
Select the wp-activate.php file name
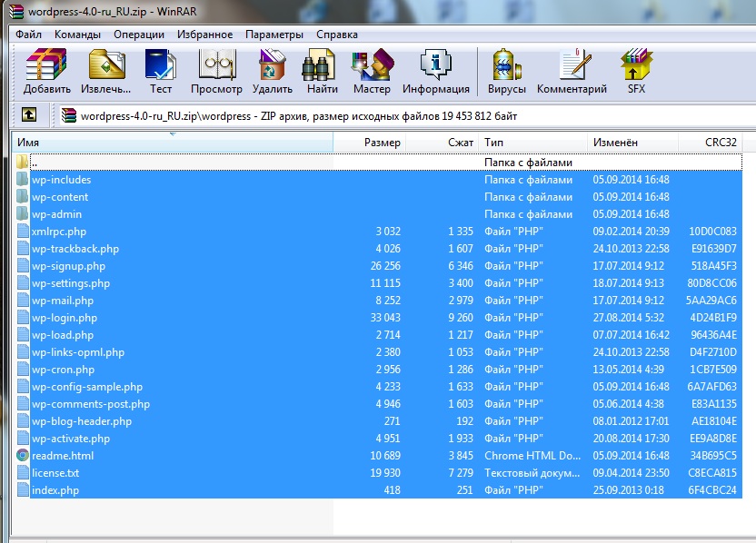coord(71,439)
